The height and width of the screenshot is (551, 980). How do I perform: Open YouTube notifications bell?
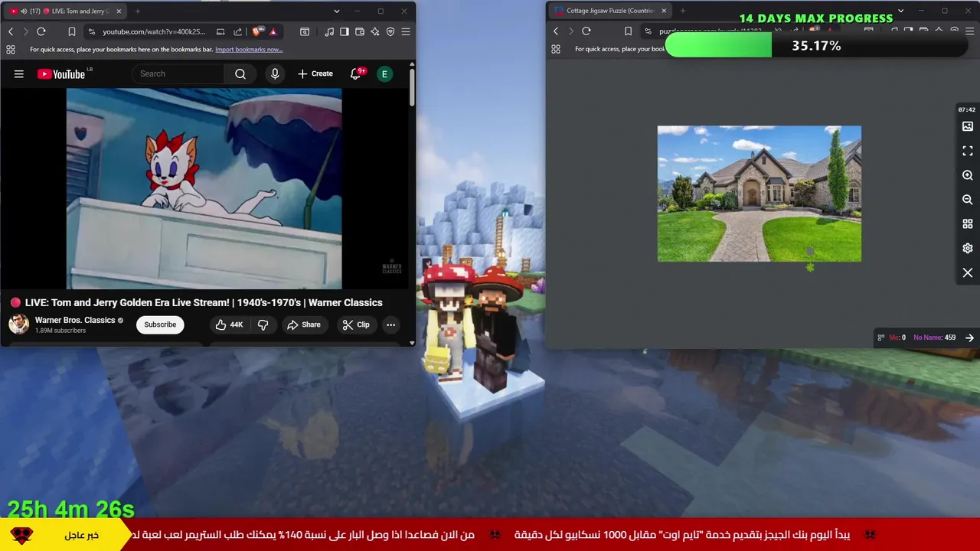(x=355, y=73)
